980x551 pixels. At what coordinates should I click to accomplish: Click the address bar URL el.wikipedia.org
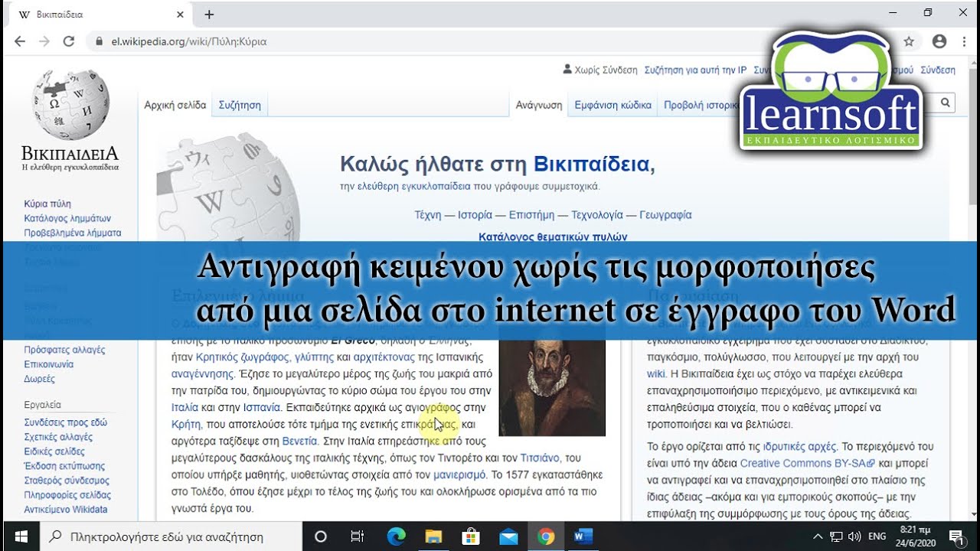[x=189, y=41]
